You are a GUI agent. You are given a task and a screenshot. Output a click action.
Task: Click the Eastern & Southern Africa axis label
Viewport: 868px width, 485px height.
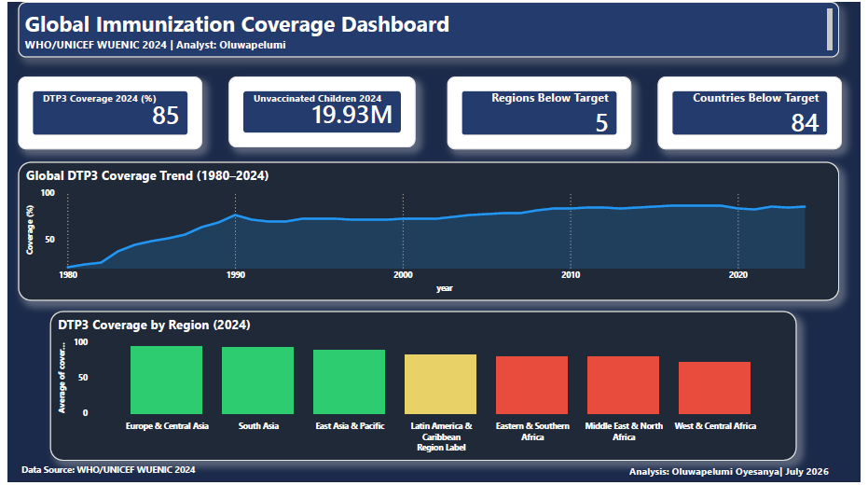tap(532, 431)
